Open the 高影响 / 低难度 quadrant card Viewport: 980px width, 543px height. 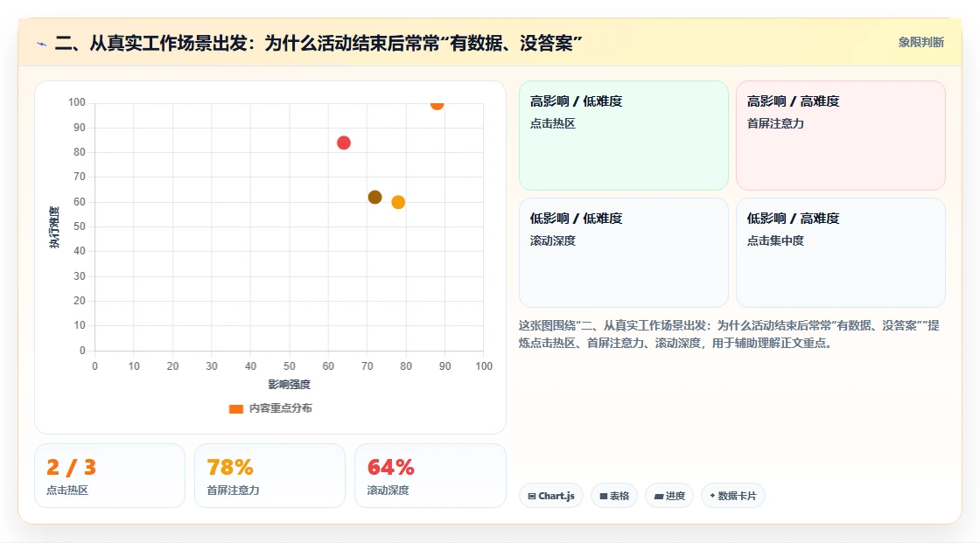pos(624,136)
